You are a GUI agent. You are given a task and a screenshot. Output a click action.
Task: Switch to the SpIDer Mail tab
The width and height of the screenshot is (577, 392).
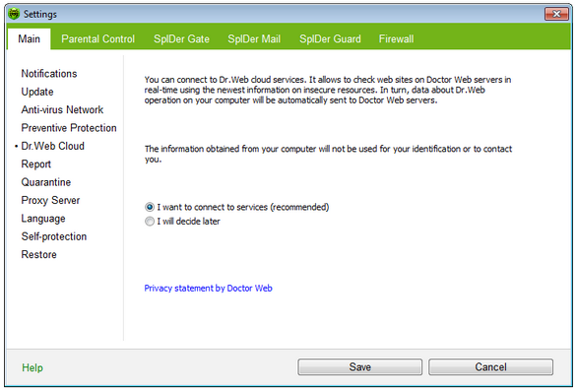[x=254, y=38]
